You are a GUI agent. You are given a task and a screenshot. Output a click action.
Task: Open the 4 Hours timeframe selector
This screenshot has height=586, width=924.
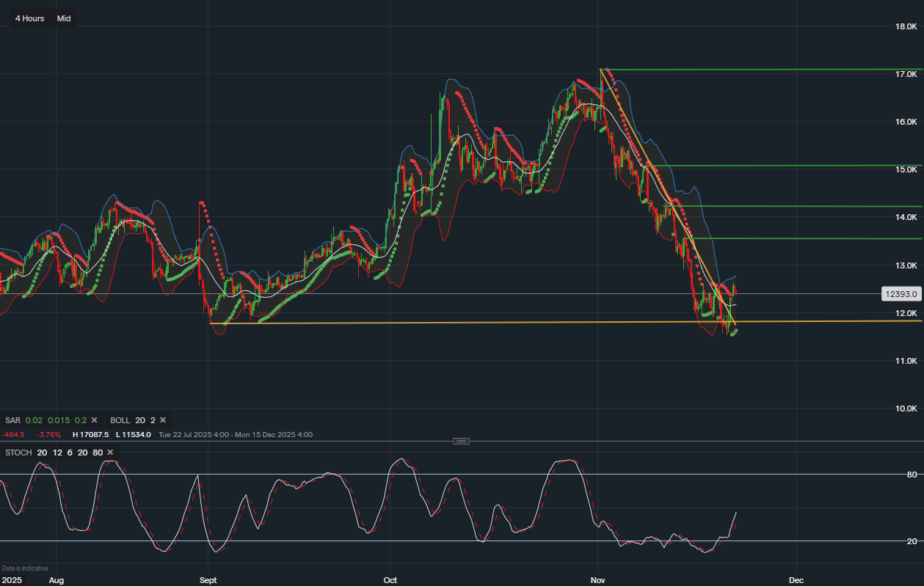pyautogui.click(x=29, y=18)
